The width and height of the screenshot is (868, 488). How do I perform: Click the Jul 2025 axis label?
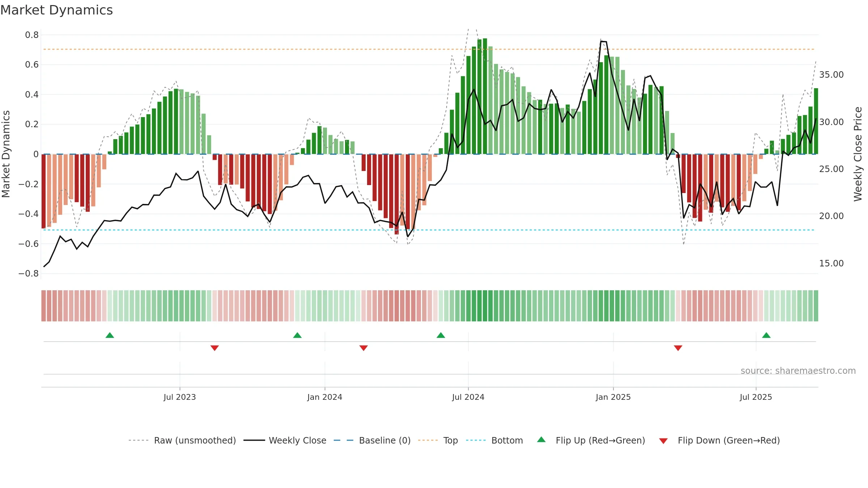coord(756,397)
